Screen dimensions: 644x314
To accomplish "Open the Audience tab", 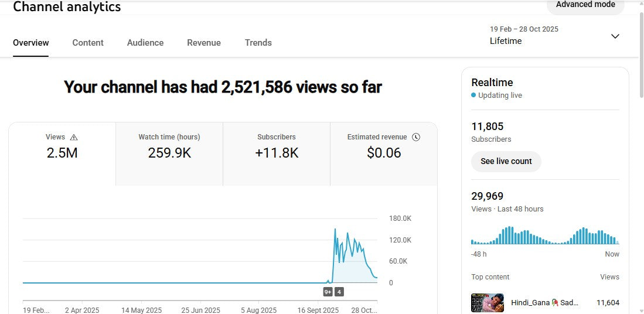I will [x=145, y=43].
